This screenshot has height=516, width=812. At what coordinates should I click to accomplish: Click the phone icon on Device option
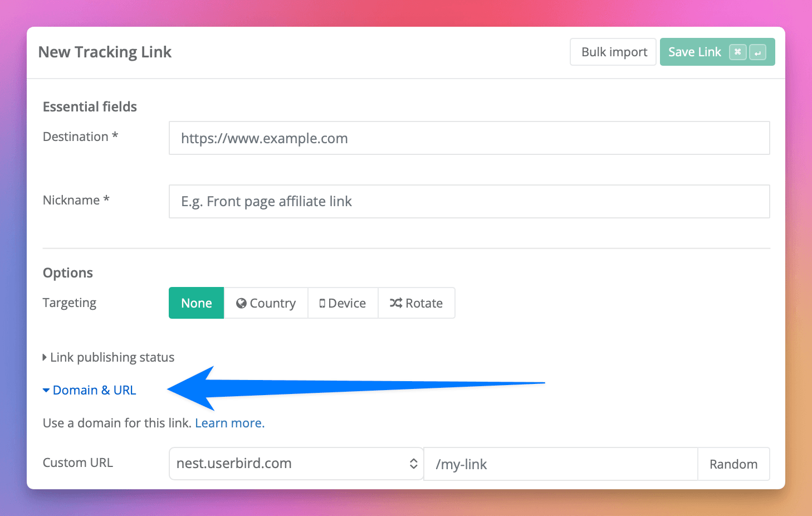[x=322, y=303]
